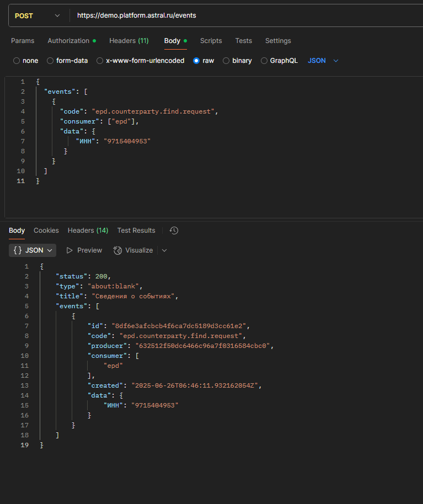Select the GraphQL radio option

coord(264,61)
